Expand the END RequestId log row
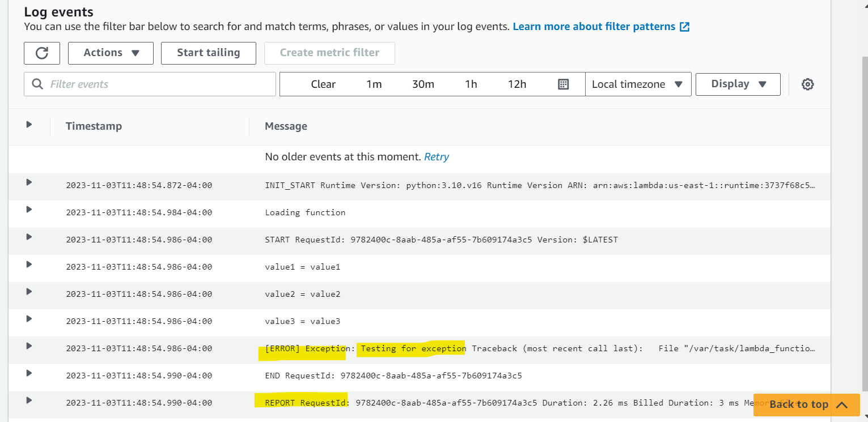The image size is (868, 422). (29, 373)
